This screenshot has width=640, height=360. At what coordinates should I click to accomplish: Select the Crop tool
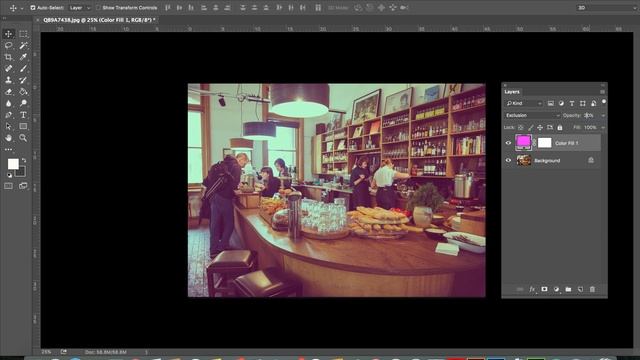9,57
